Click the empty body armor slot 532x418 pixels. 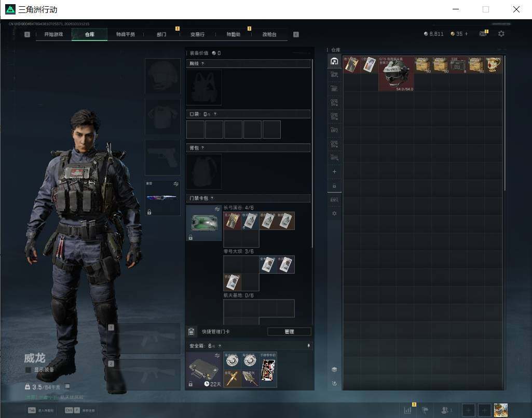[162, 117]
